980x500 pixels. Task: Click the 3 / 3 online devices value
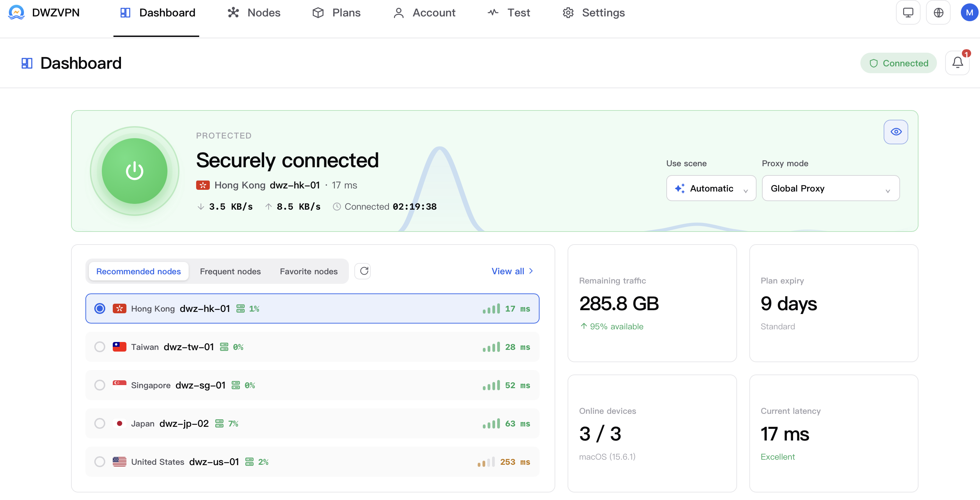tap(600, 434)
